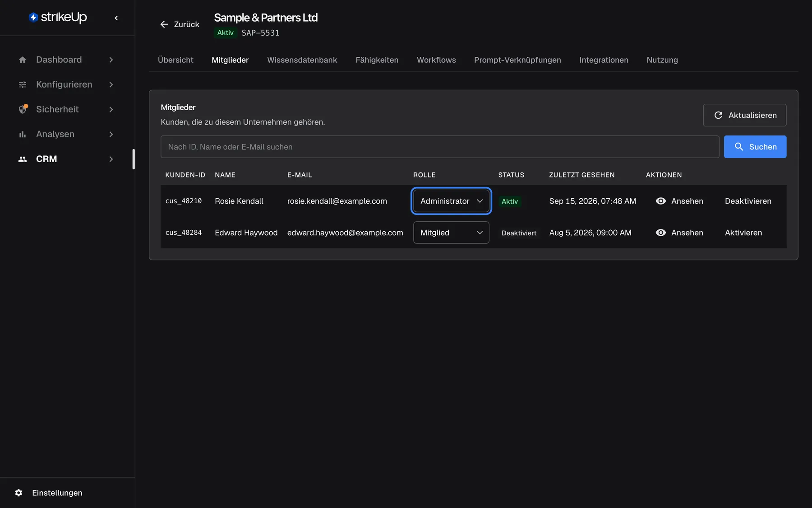Screen dimensions: 812x508
Task: Click the green Aktiv badge in Rosie's row
Action: pyautogui.click(x=510, y=201)
